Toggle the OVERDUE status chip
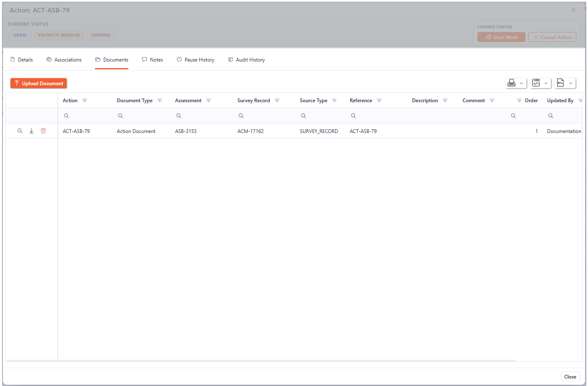 coord(101,35)
